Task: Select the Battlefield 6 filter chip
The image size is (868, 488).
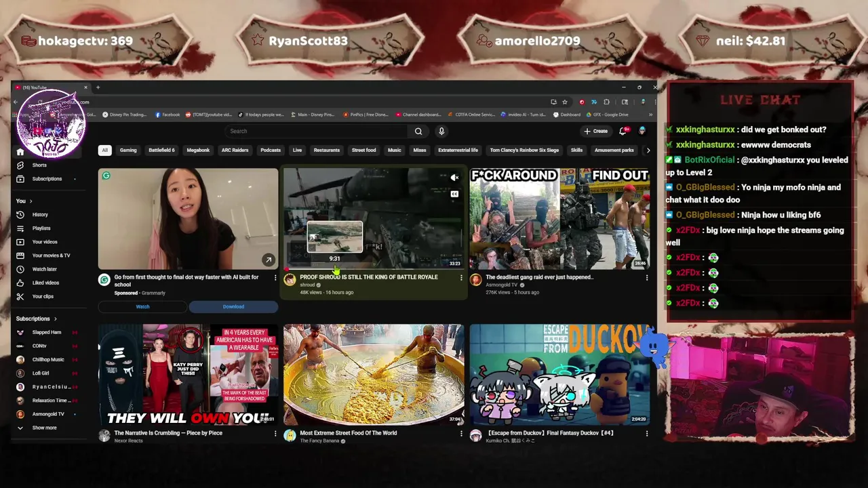Action: [161, 150]
